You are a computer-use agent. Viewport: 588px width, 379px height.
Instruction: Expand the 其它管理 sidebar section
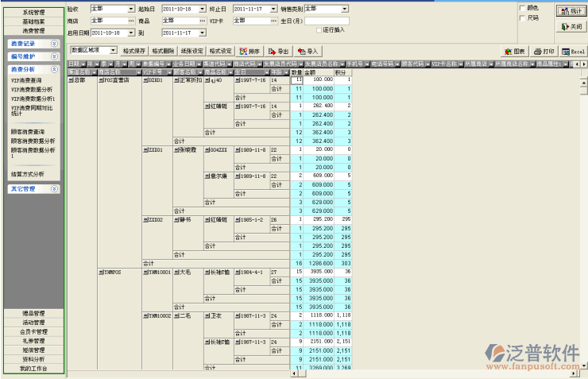pyautogui.click(x=54, y=189)
